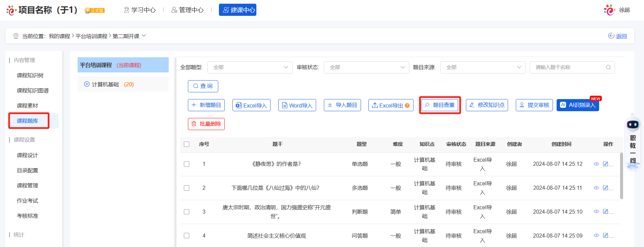Switch to 学习中心 tab
The image size is (644, 247).
(140, 10)
